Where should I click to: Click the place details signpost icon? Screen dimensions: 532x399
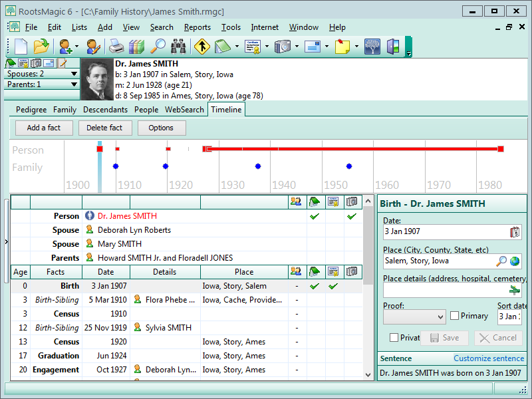coord(514,290)
